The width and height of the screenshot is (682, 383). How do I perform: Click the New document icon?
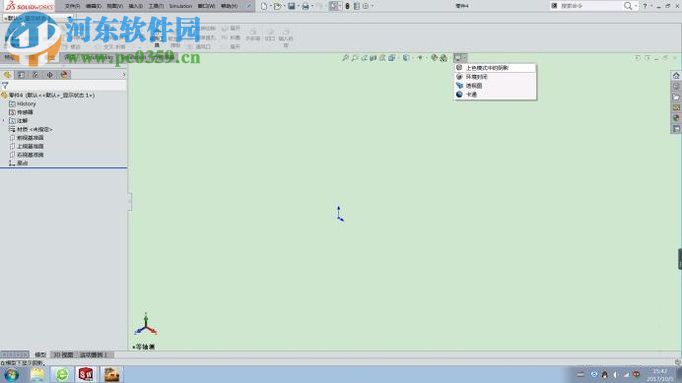[x=264, y=6]
